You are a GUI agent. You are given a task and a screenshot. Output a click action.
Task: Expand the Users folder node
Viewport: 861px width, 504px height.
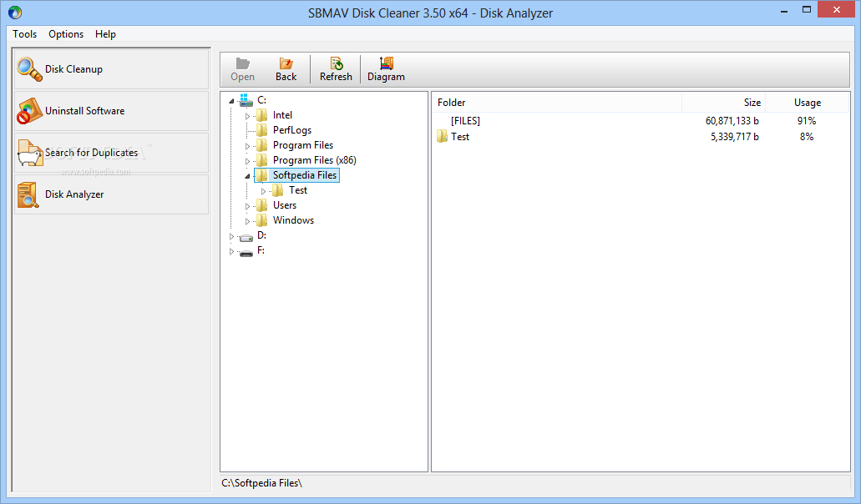248,206
